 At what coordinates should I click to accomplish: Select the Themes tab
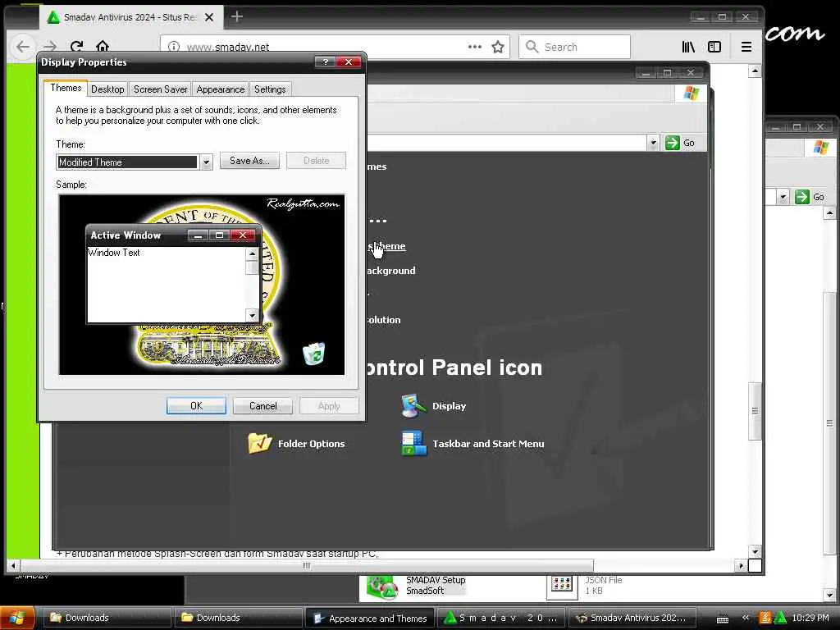click(66, 88)
